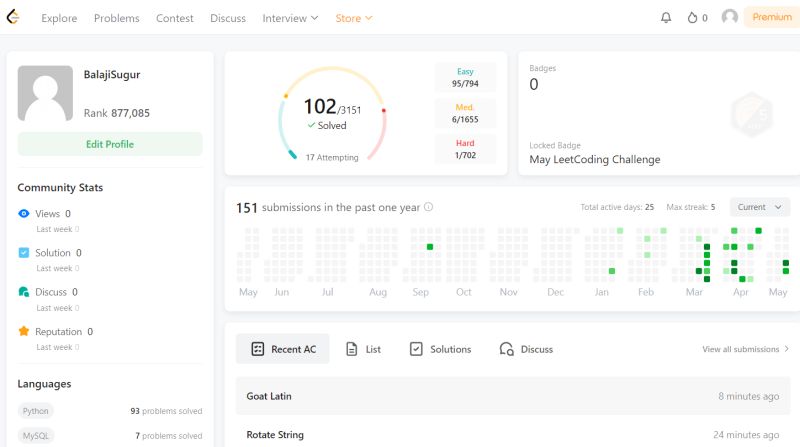Click the Python language tag
This screenshot has height=447, width=800.
(35, 411)
